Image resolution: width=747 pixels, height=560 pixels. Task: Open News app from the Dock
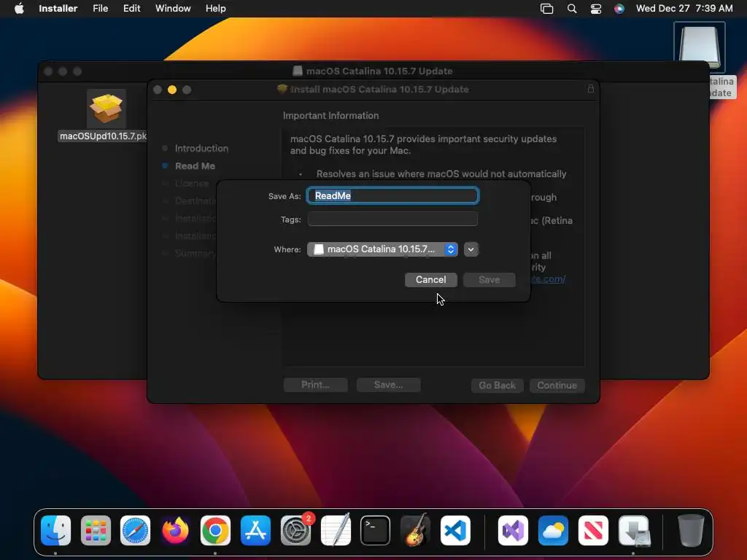(x=593, y=530)
